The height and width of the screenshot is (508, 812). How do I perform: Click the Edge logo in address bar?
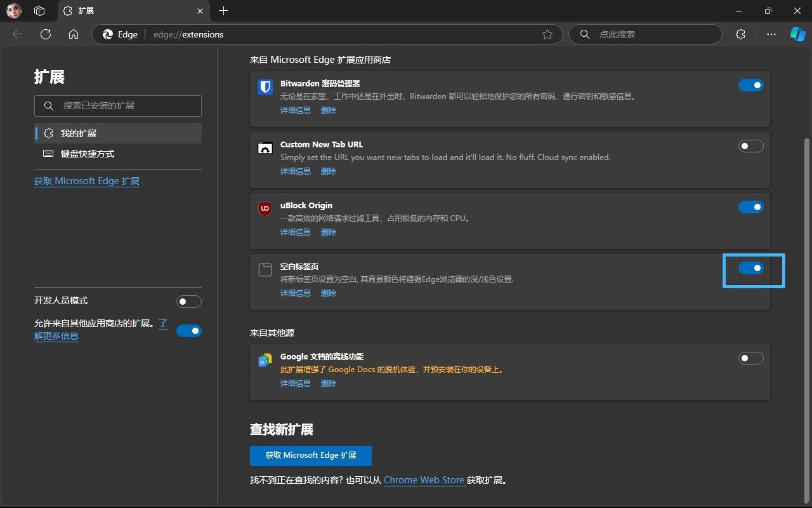[x=108, y=34]
